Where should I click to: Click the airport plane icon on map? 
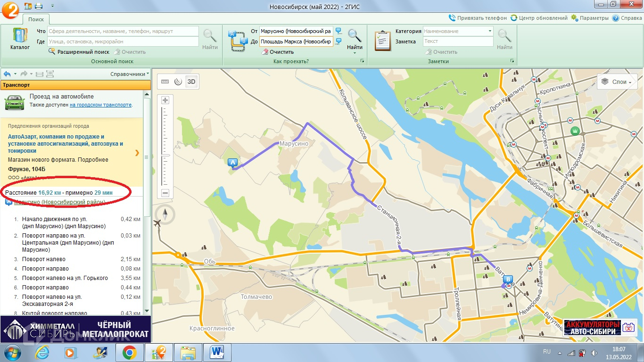157,223
